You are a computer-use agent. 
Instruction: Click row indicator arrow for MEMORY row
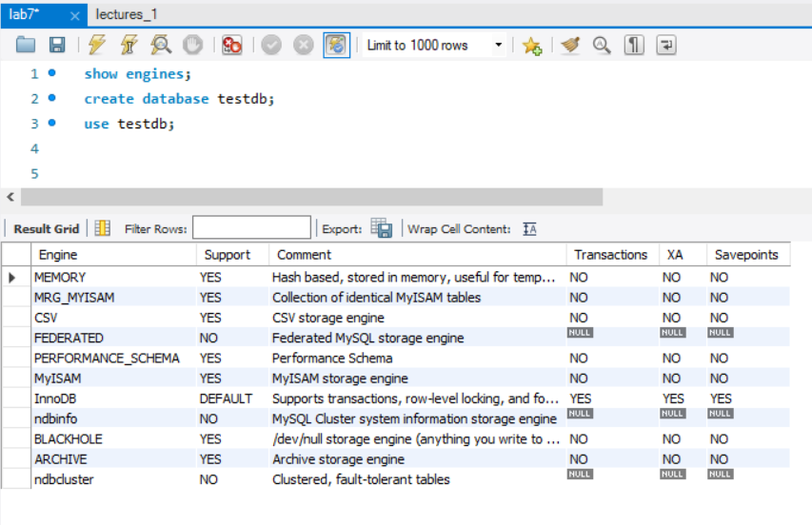pyautogui.click(x=12, y=278)
